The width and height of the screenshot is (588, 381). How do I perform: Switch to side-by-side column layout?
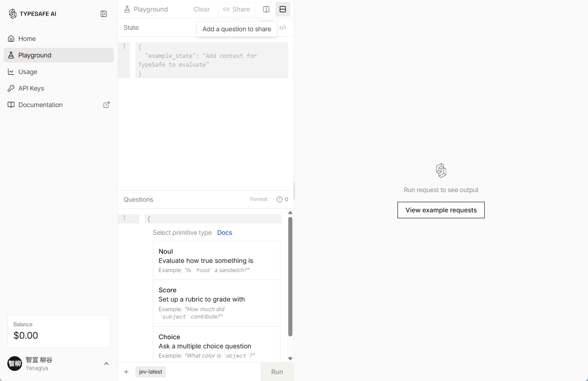pos(266,9)
